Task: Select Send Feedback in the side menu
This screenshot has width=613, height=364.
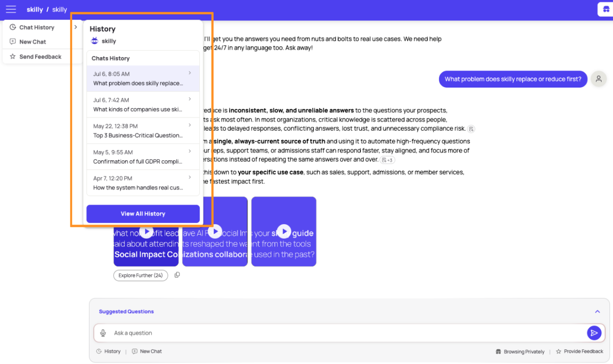Action: [x=40, y=57]
